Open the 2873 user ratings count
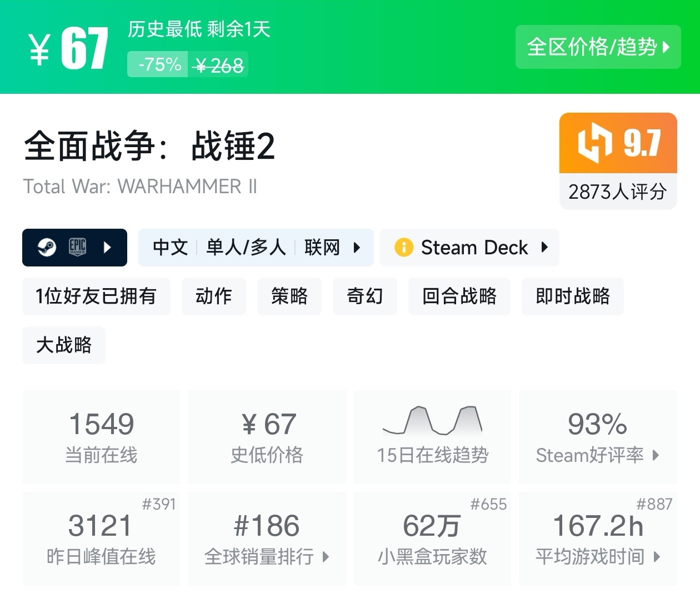 click(x=617, y=192)
